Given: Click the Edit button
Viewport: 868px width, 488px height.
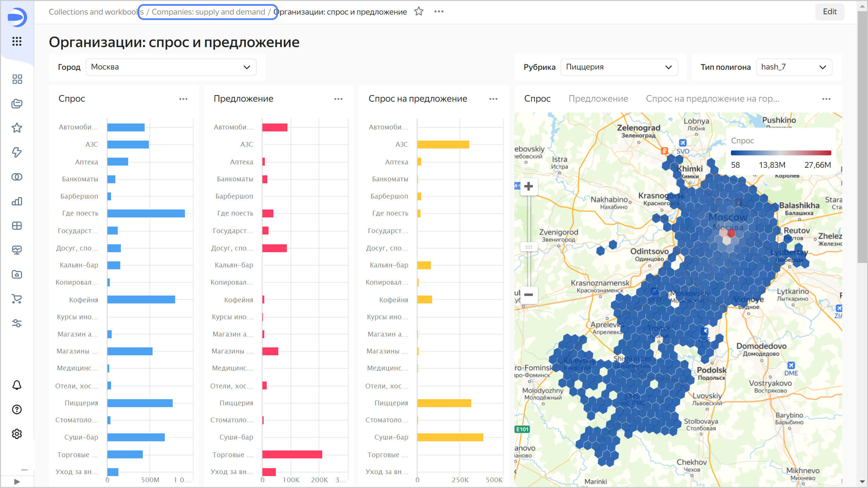Looking at the screenshot, I should [829, 12].
